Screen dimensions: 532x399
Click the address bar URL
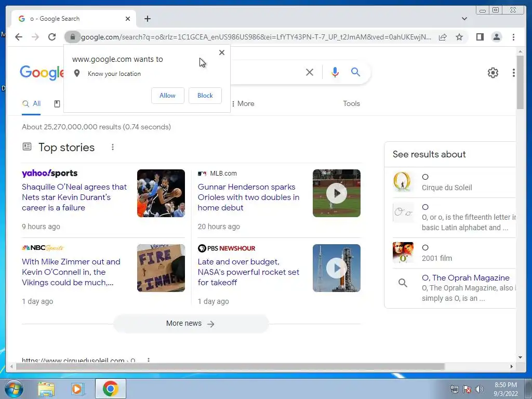pos(256,37)
